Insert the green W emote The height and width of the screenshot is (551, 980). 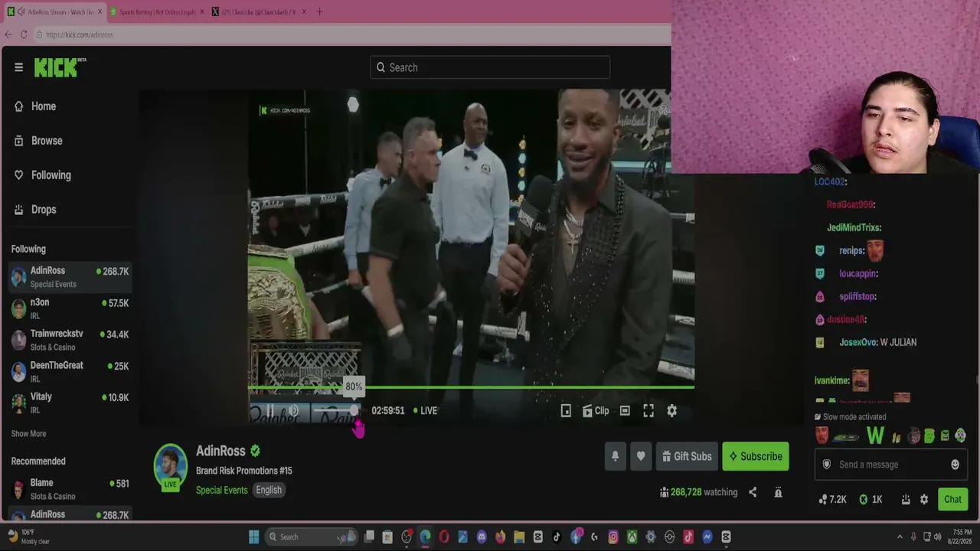tap(875, 436)
